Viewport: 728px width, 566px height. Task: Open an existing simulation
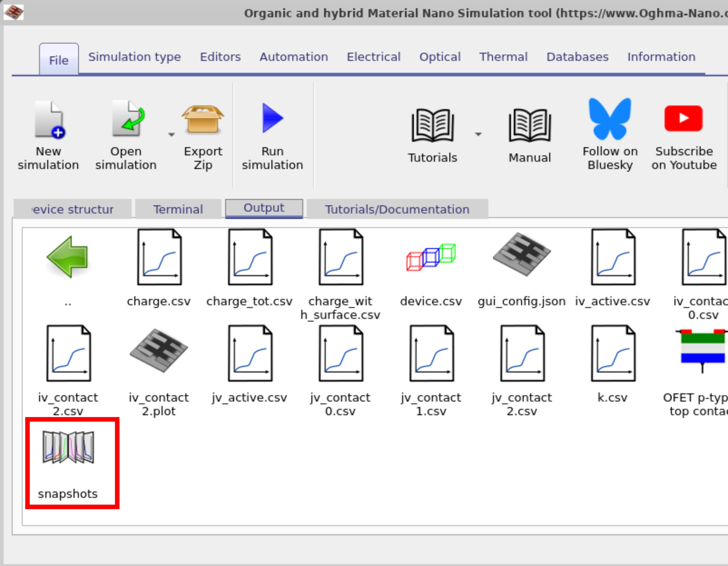(127, 133)
